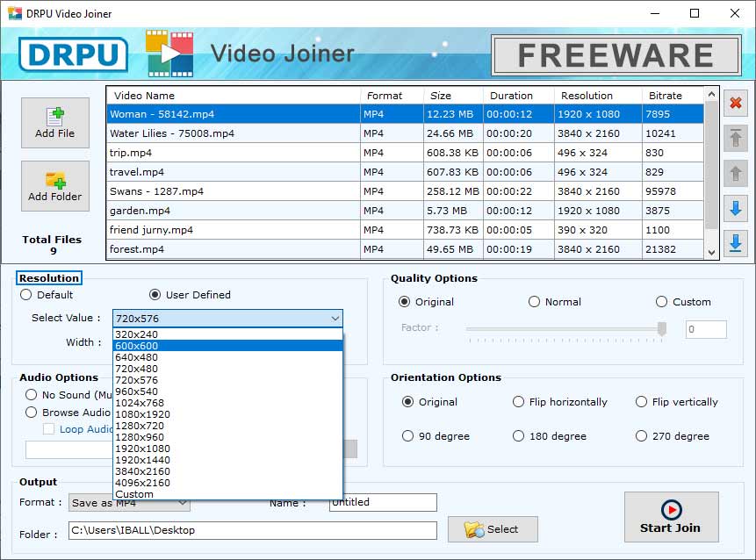The height and width of the screenshot is (560, 756).
Task: Pick 1280x960 from resolution list
Action: (227, 437)
